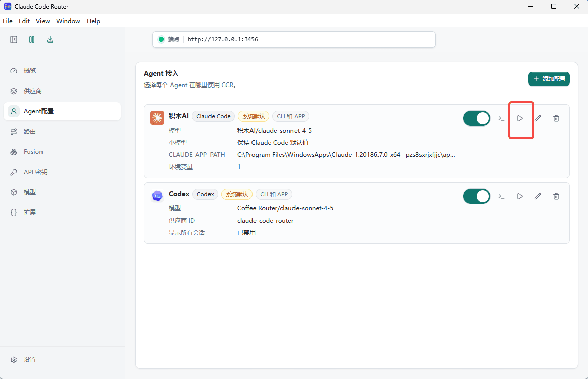This screenshot has height=379, width=588.
Task: Click Coffee Router/claude-sonnet-4-5 model value
Action: (x=285, y=208)
